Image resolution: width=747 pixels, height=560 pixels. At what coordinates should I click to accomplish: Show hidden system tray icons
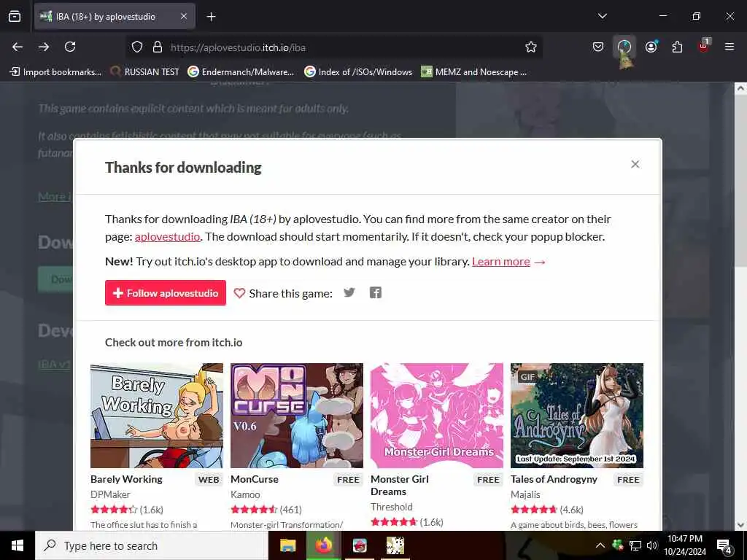pyautogui.click(x=600, y=545)
